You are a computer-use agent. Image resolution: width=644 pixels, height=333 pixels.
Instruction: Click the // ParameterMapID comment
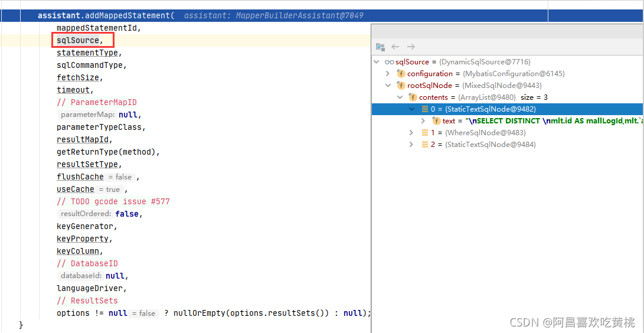coord(97,102)
